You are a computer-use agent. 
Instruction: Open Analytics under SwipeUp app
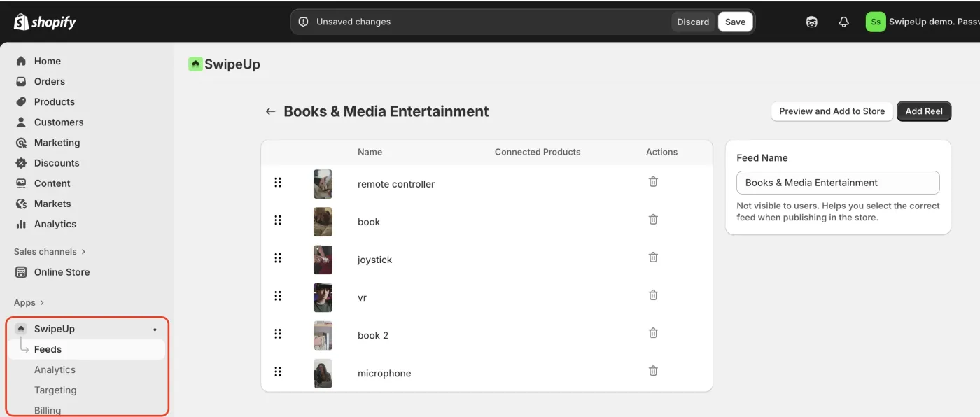55,369
